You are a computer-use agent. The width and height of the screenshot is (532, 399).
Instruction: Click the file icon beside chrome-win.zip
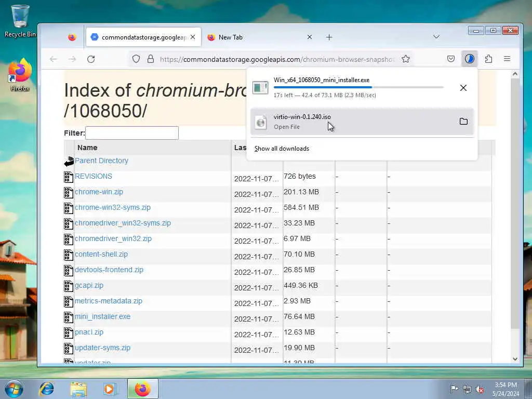tap(69, 193)
